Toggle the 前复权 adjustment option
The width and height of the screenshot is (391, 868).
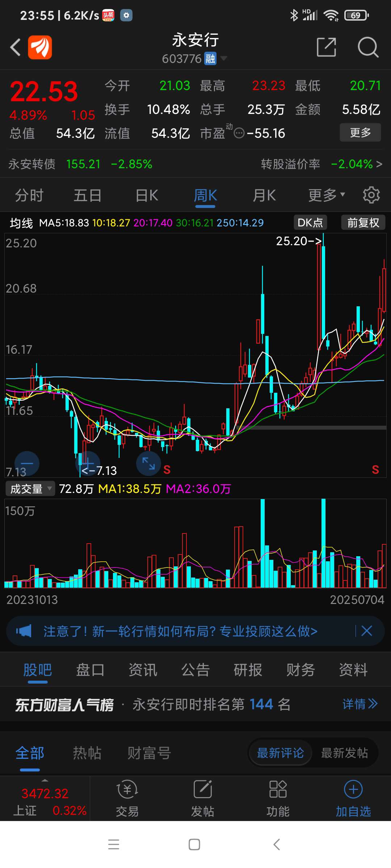pyautogui.click(x=363, y=222)
